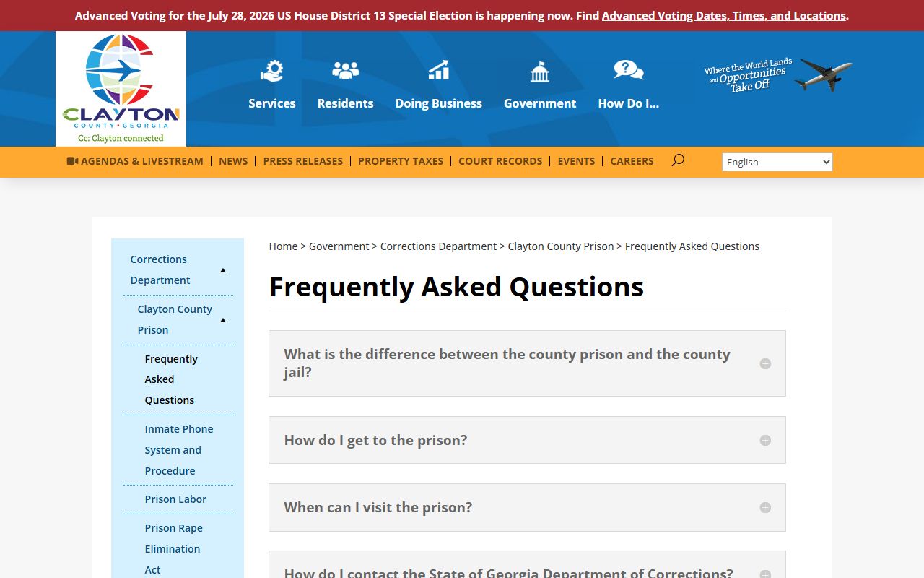
Task: Click the circle icon on "How do I get to the prison?"
Action: pyautogui.click(x=765, y=440)
